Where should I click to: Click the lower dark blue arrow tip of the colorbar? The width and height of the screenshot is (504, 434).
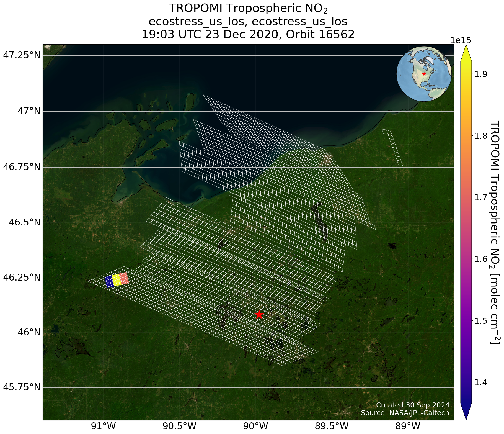click(466, 411)
